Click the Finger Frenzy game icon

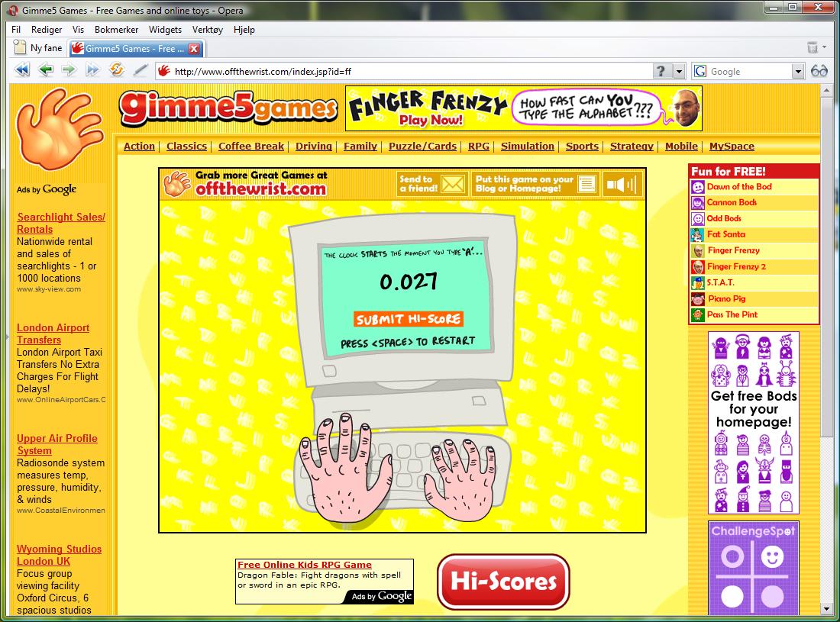point(697,251)
